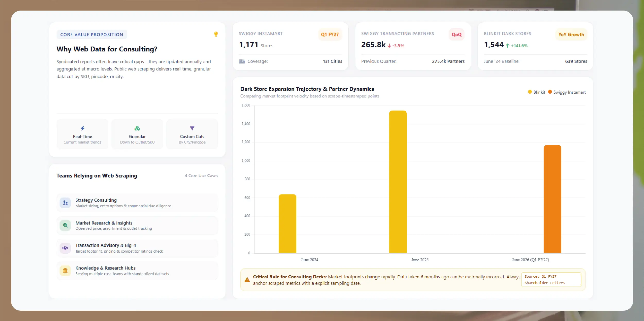The height and width of the screenshot is (321, 644).
Task: Click the 'Teams Relying on Web Scraping' heading
Action: point(97,176)
